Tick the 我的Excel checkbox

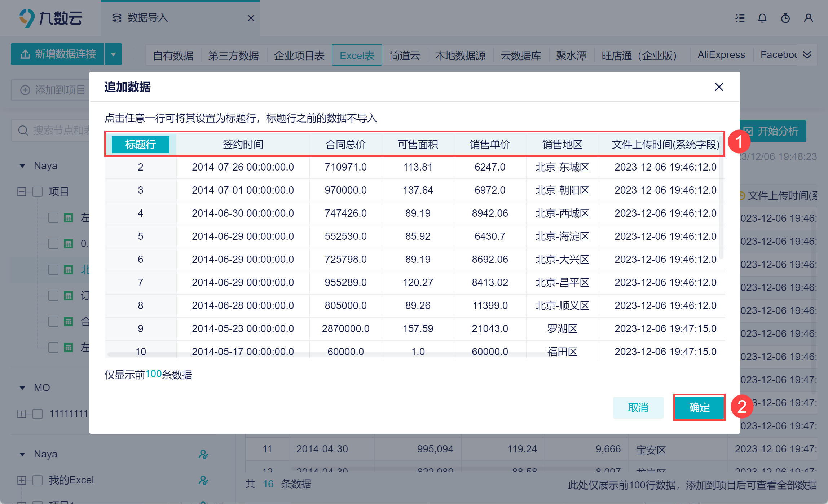pyautogui.click(x=38, y=480)
